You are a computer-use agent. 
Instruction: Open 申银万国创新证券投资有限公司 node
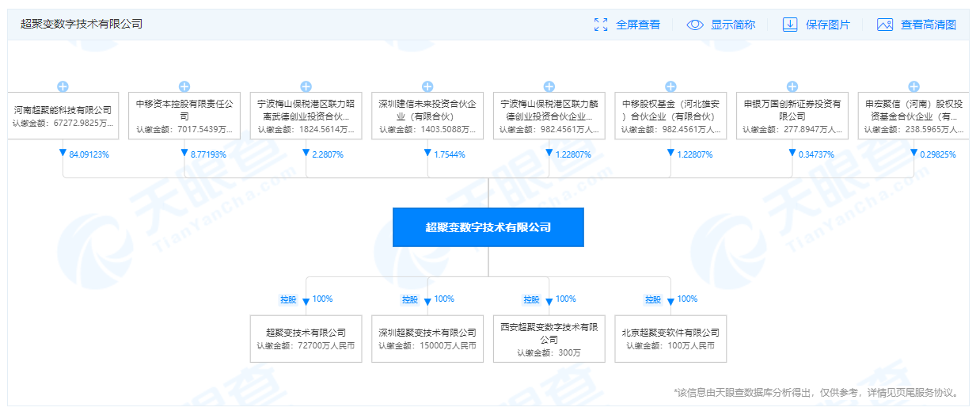pyautogui.click(x=792, y=116)
